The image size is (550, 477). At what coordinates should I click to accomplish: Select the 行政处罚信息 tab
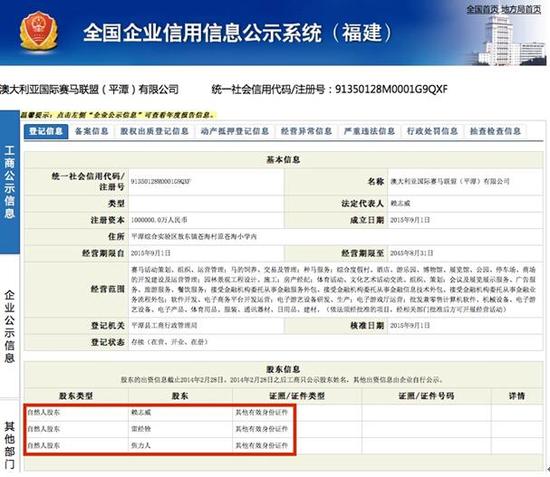pyautogui.click(x=432, y=131)
